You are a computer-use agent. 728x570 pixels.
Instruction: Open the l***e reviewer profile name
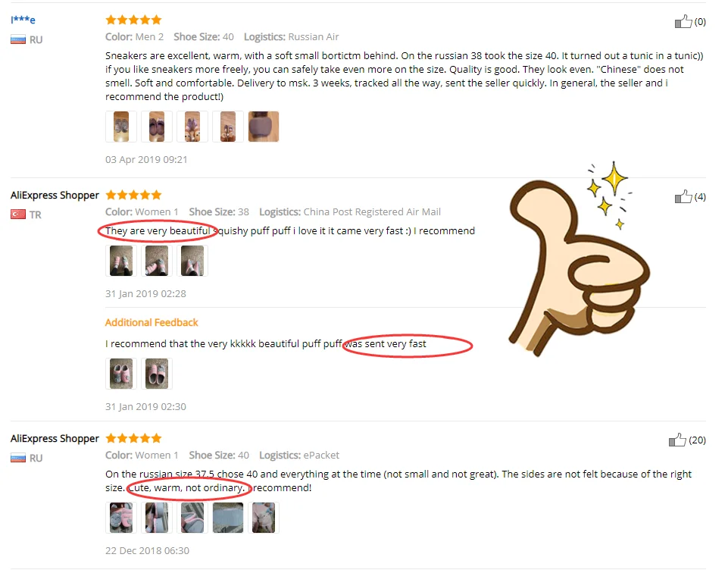click(23, 20)
